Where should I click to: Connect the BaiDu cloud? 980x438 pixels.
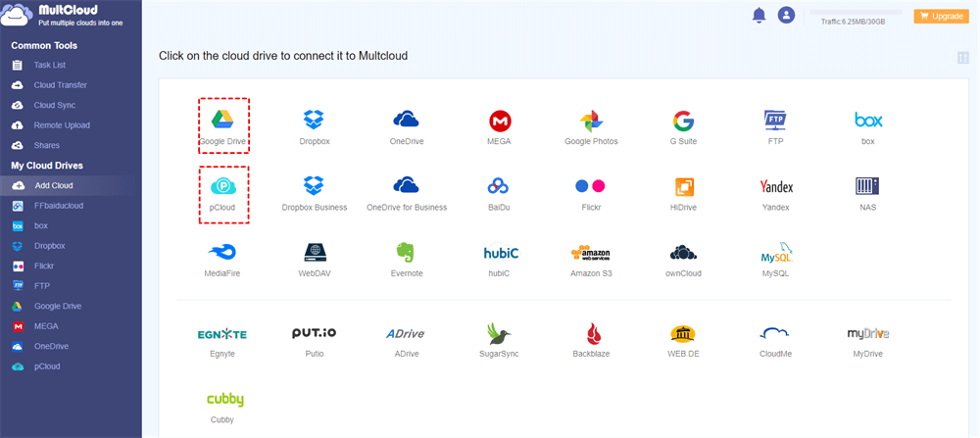[x=499, y=194]
